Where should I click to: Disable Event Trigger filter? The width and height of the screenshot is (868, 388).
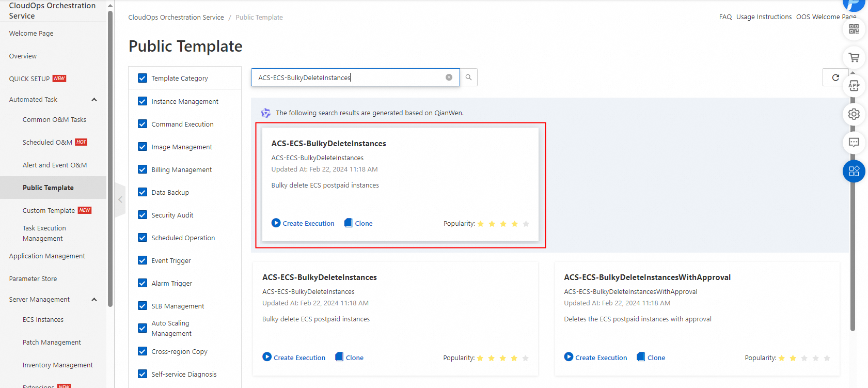143,260
